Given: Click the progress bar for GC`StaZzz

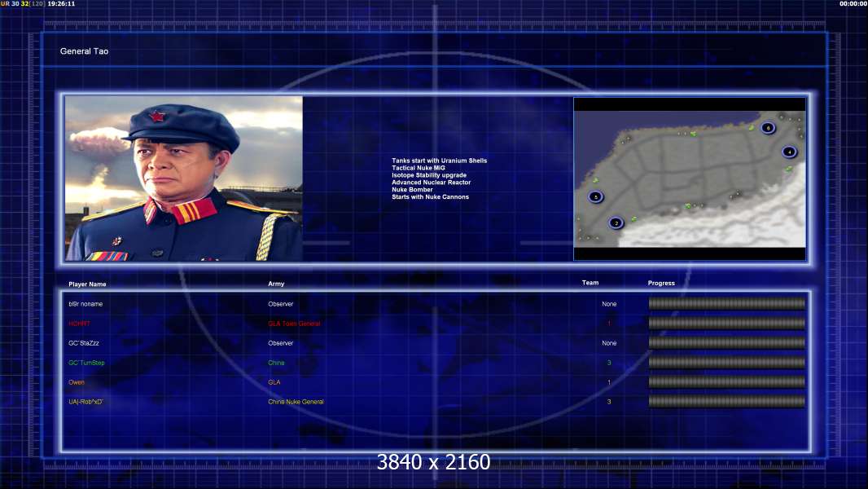Looking at the screenshot, I should click(727, 343).
